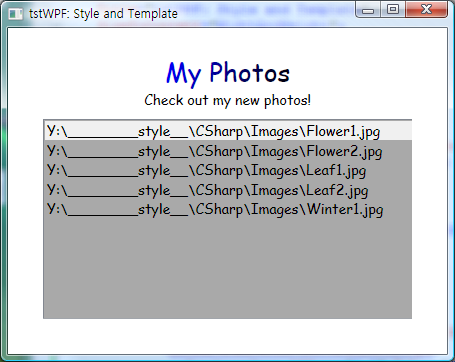Close the tstWPF window
Image resolution: width=455 pixels, height=362 pixels.
[x=426, y=9]
